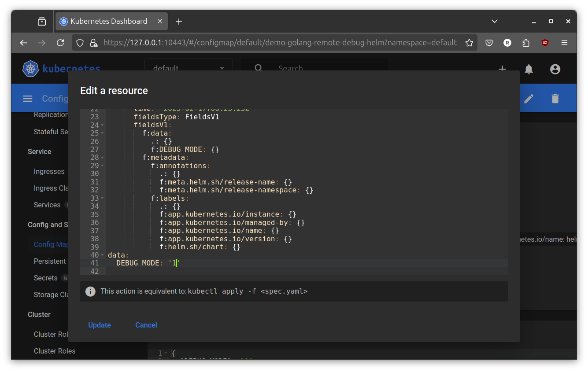Click the edit pencil icon
This screenshot has height=372, width=588.
click(x=529, y=99)
